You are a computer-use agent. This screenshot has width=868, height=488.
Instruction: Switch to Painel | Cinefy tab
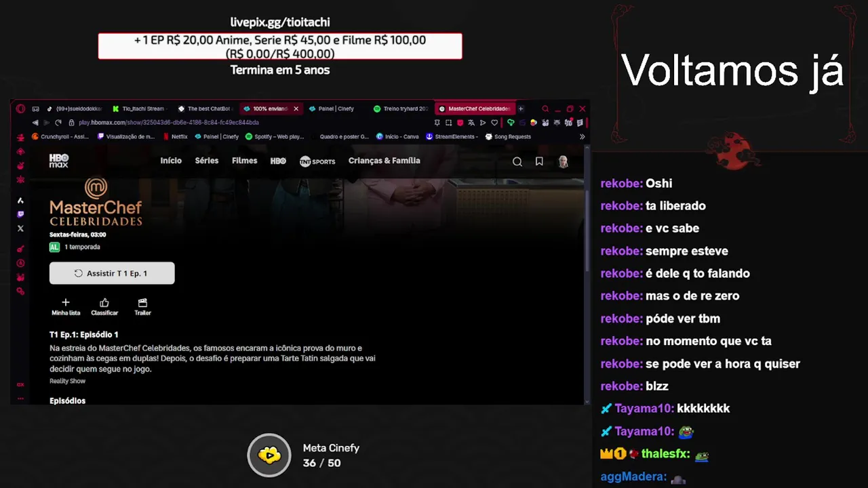pyautogui.click(x=334, y=108)
